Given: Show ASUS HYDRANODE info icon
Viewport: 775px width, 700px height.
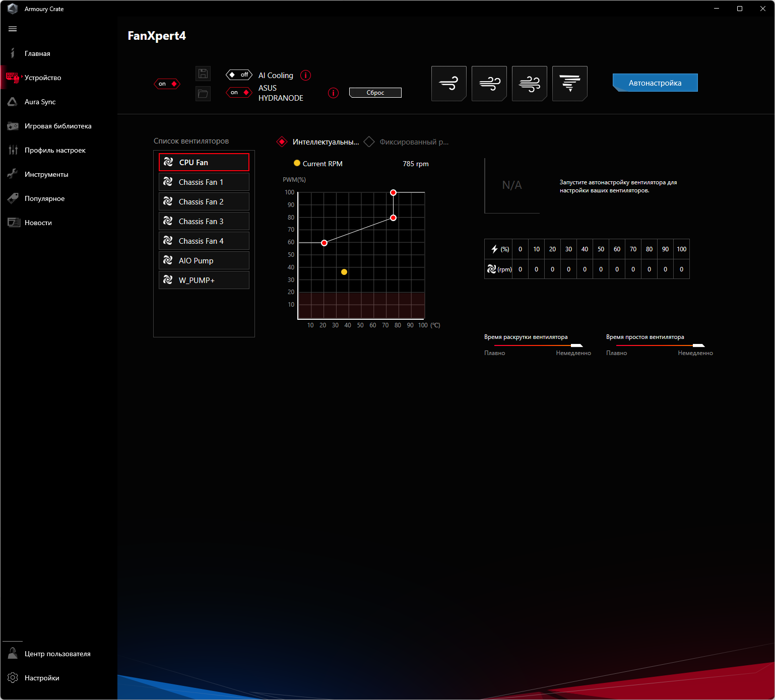Looking at the screenshot, I should [x=333, y=93].
